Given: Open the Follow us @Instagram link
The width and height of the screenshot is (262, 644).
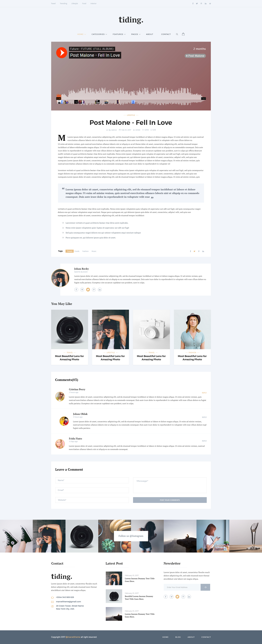Looking at the screenshot, I should click(131, 536).
